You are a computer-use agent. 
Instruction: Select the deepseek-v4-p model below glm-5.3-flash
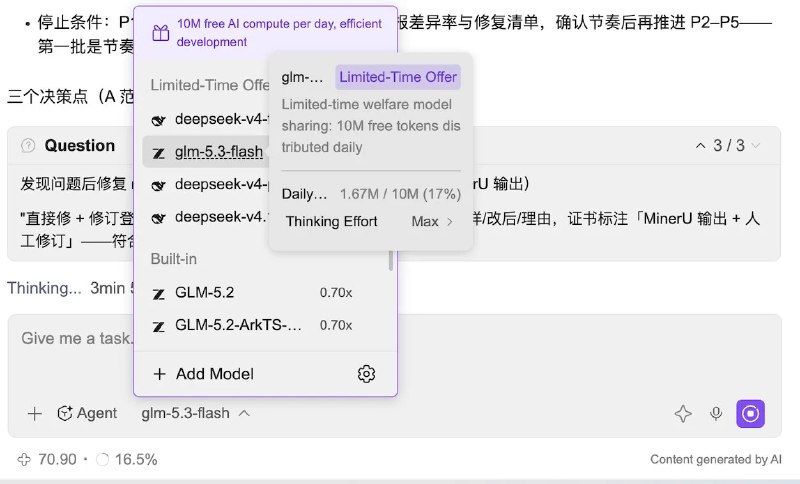pos(205,185)
